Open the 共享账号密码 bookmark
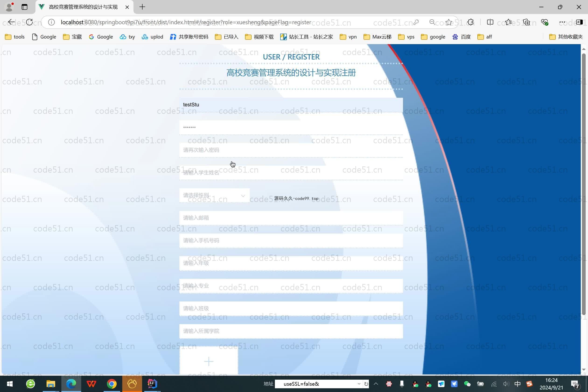The height and width of the screenshot is (392, 588). (189, 37)
